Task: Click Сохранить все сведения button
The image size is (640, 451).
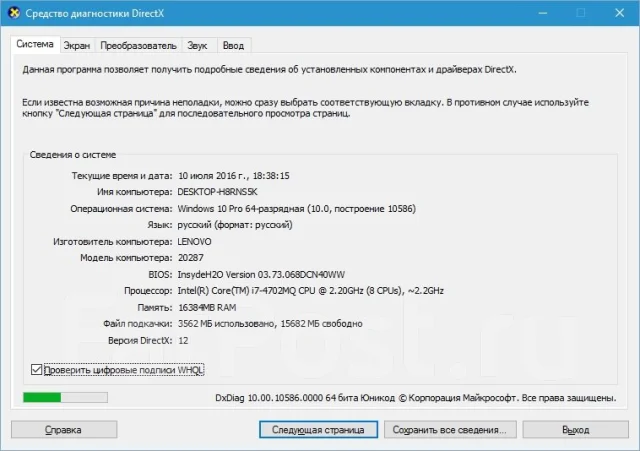Action: point(450,430)
